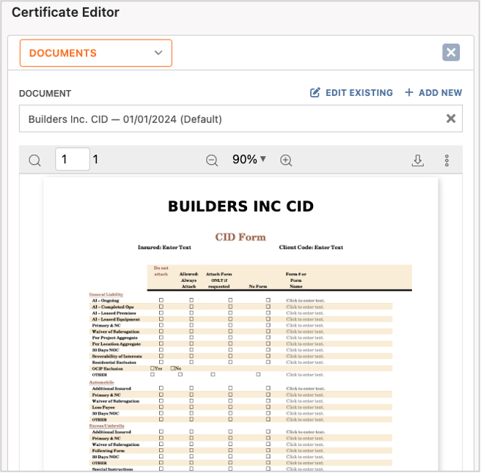Open the 90% zoom level dropdown
The image size is (481, 473).
[x=249, y=159]
